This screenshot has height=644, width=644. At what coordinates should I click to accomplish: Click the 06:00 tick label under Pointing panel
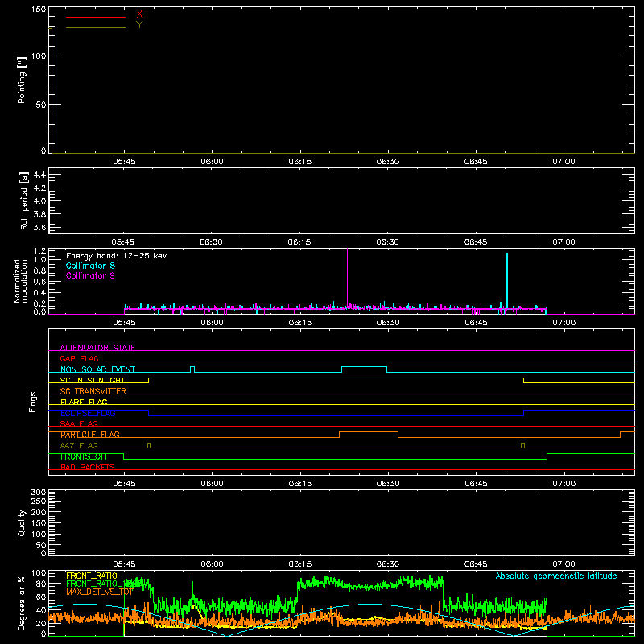[213, 162]
